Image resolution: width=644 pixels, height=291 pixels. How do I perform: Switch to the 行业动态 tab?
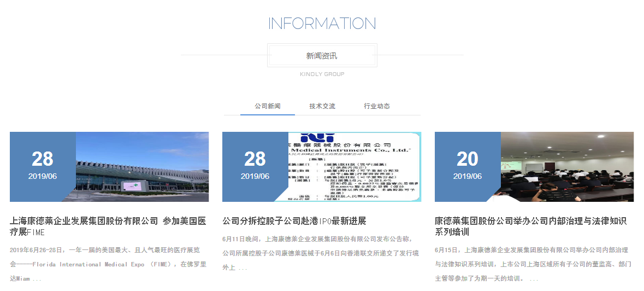[x=377, y=106]
